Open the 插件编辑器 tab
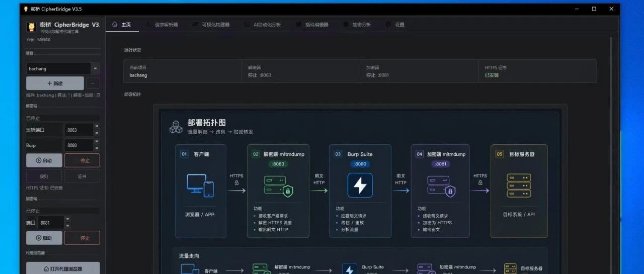The width and height of the screenshot is (644, 274). [312, 25]
